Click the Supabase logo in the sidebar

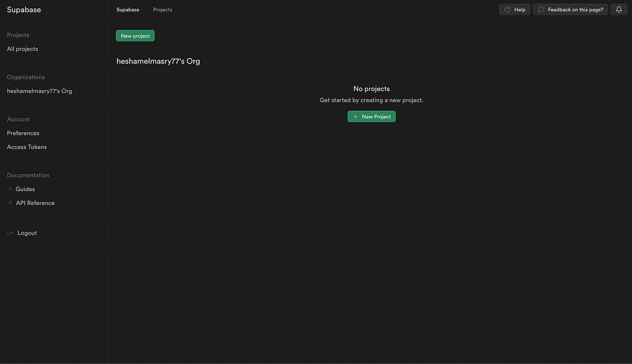24,9
